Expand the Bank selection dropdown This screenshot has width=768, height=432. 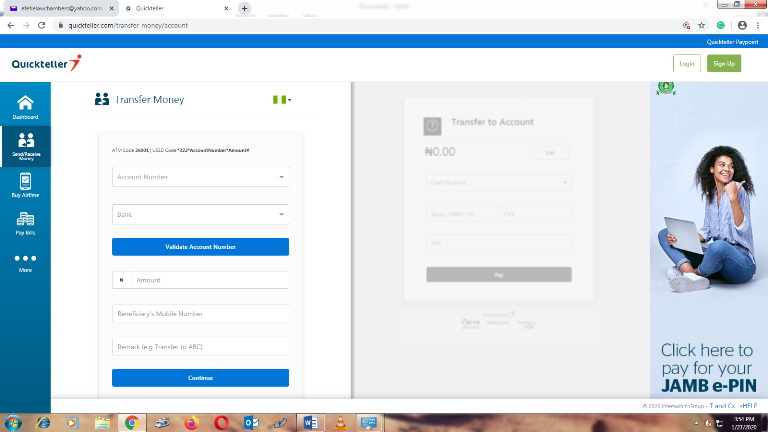point(200,214)
